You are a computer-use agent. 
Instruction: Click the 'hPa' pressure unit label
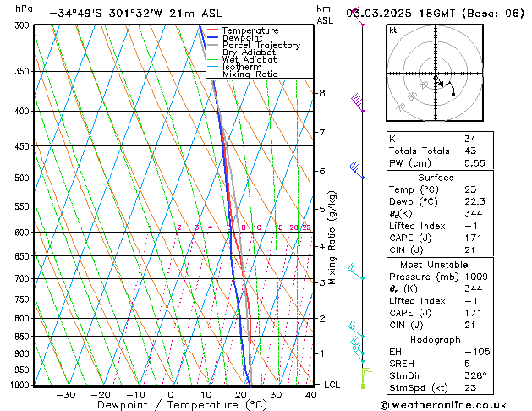point(24,9)
